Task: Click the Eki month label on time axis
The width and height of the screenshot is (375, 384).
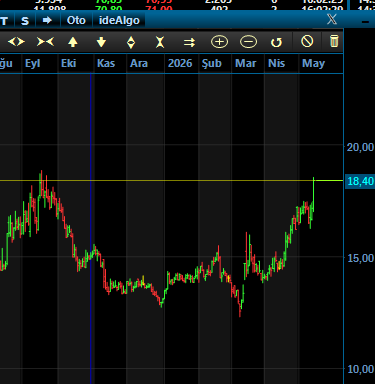Action: click(x=68, y=63)
